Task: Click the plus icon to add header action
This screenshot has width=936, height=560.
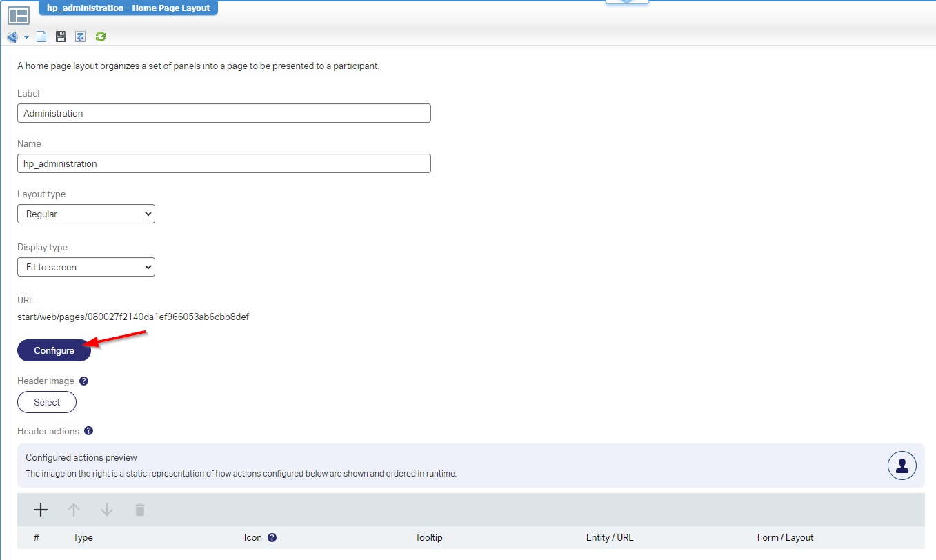Action: click(41, 510)
